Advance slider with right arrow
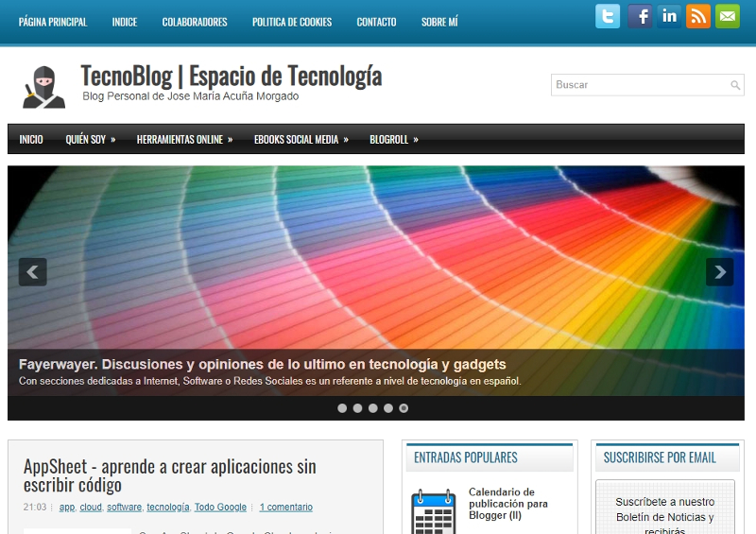756x534 pixels. [x=720, y=272]
